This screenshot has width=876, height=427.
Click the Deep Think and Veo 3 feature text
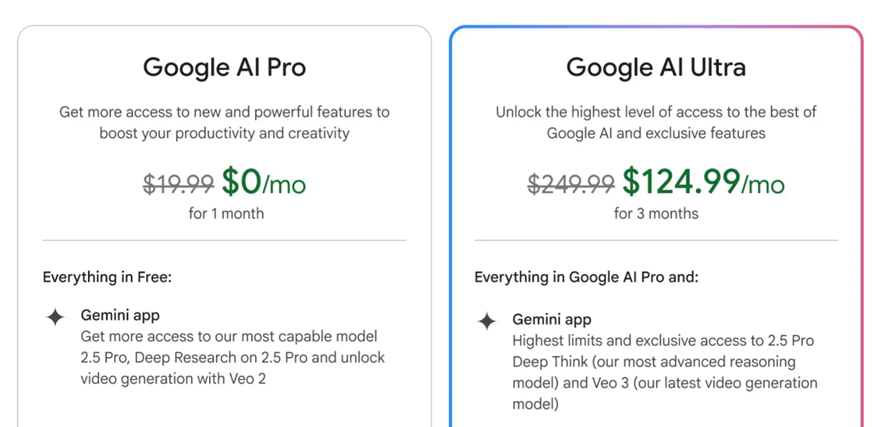(x=664, y=372)
